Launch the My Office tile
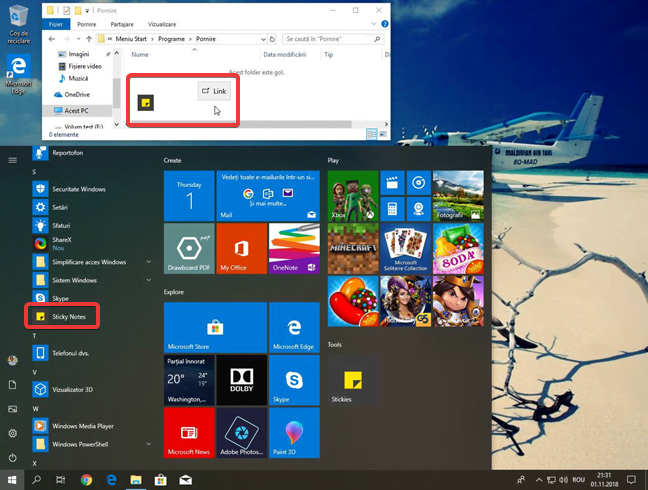648x490 pixels. (241, 248)
